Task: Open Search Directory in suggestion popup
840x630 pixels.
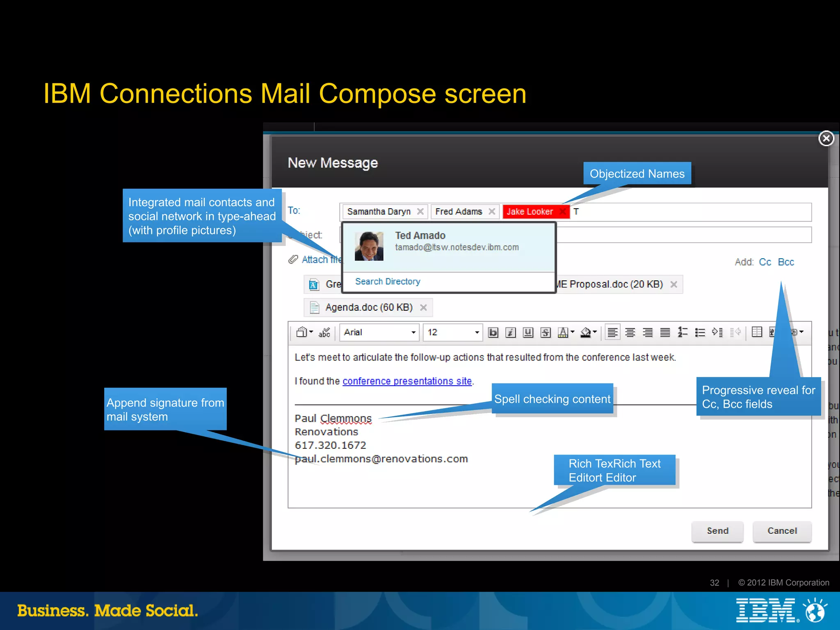Action: [388, 282]
